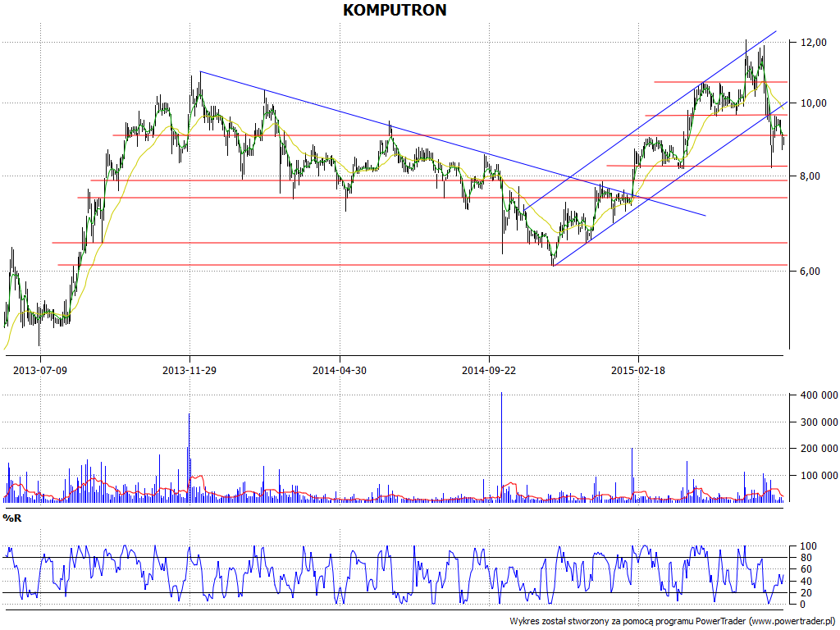
Task: Click the 2014-09-22 date label
Action: pyautogui.click(x=489, y=370)
